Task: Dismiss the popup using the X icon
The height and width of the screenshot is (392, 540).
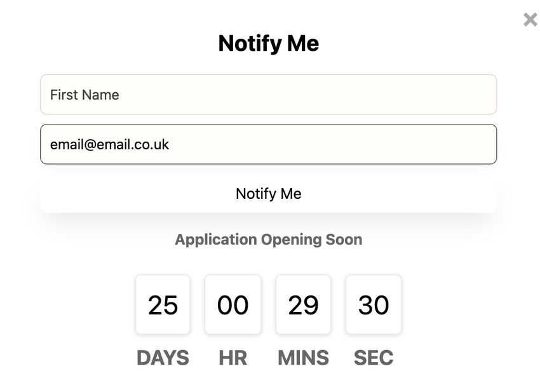Action: pos(530,20)
